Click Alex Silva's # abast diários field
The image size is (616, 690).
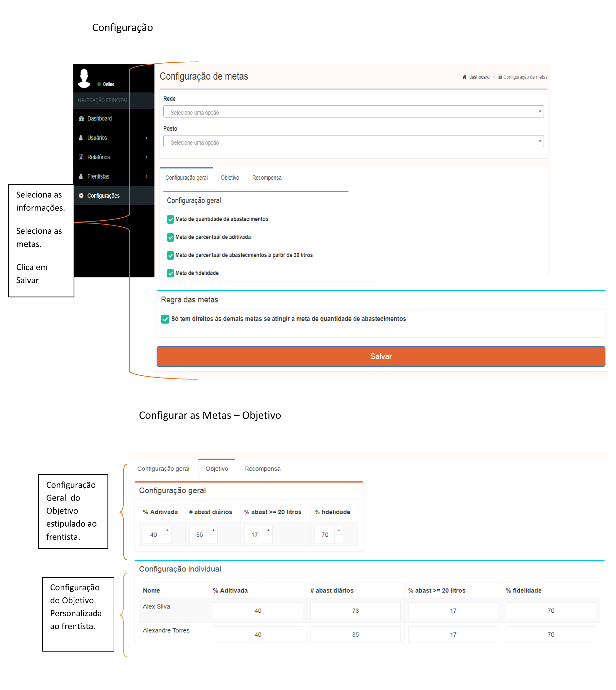(x=355, y=610)
